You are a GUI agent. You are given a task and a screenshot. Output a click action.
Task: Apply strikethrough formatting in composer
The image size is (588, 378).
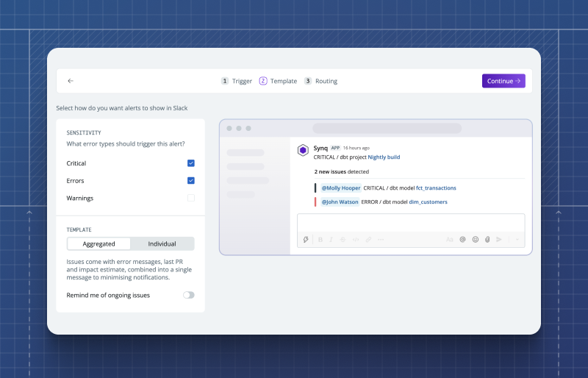click(343, 240)
